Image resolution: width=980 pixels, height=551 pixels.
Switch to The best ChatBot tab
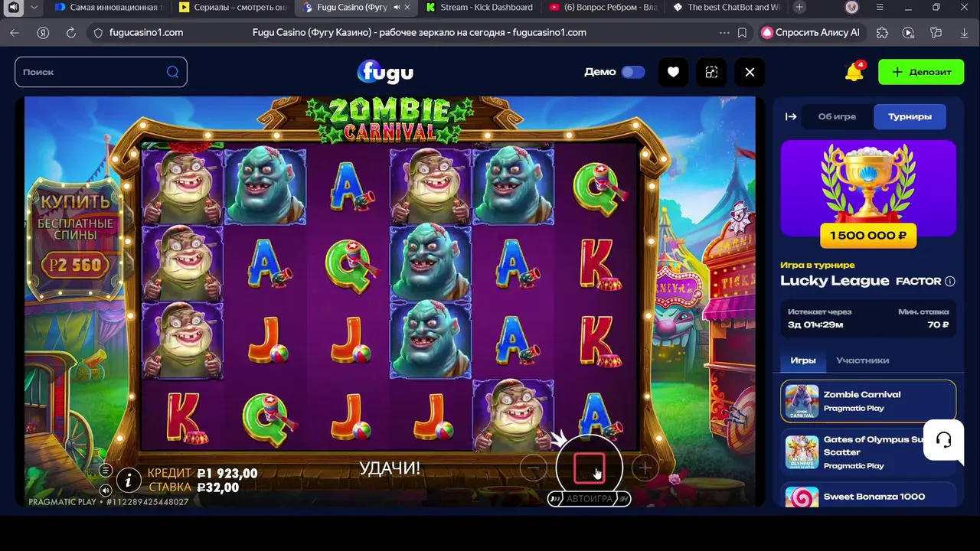[x=727, y=8]
